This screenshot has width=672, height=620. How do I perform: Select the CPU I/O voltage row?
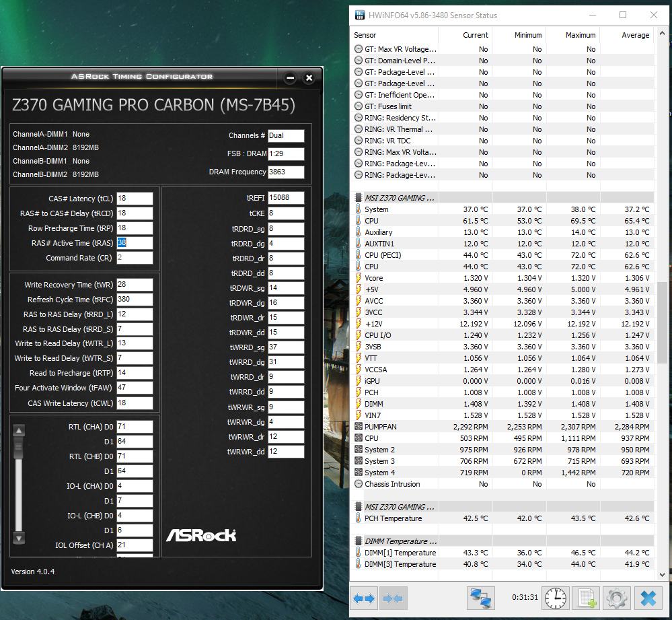pos(502,335)
